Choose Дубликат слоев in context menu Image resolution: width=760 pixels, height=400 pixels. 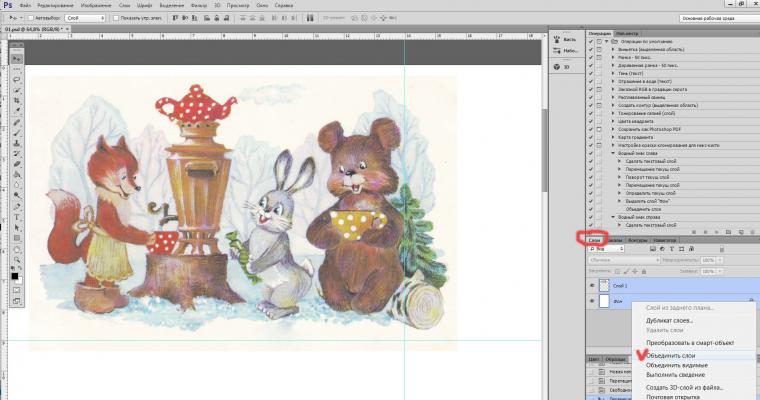click(669, 320)
